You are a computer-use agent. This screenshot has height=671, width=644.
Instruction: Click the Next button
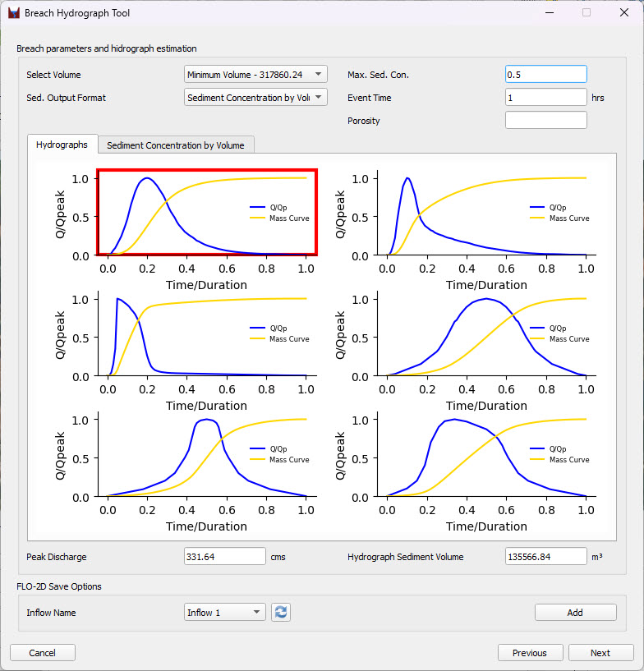(600, 653)
